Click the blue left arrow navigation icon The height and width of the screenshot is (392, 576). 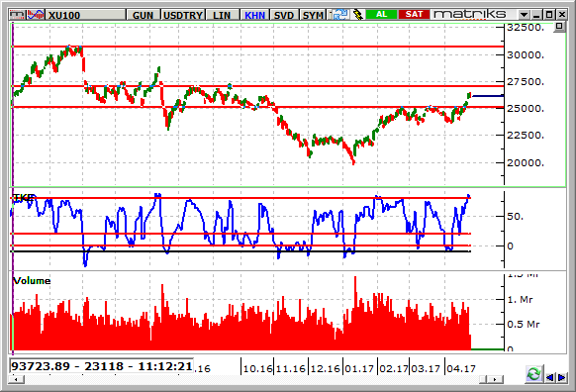[x=550, y=377]
